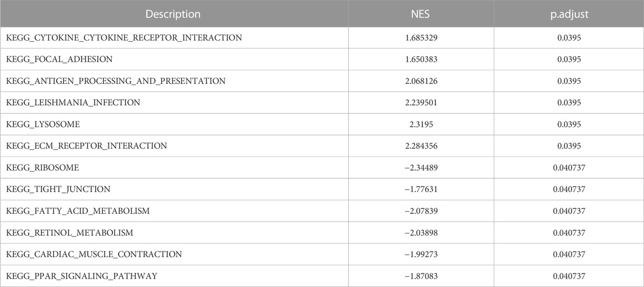Select KEGG_PPAR_SIGNALING_PATHWAY row label

click(82, 276)
